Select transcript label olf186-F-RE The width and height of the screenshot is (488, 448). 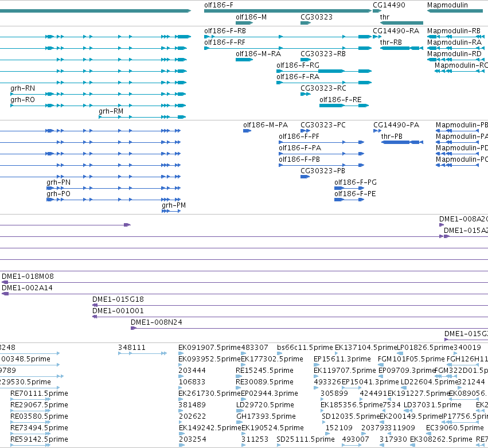(x=341, y=100)
